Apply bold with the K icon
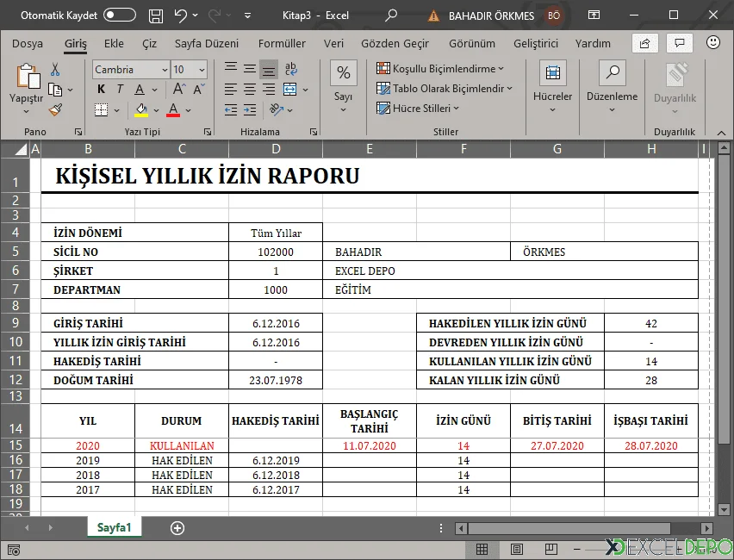This screenshot has width=734, height=560. click(x=100, y=89)
